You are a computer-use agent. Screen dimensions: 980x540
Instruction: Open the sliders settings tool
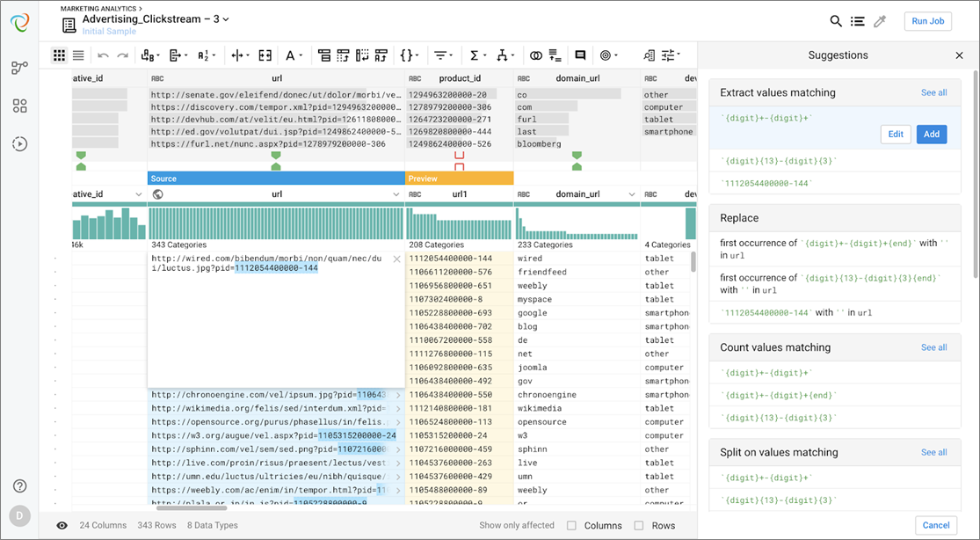[671, 55]
